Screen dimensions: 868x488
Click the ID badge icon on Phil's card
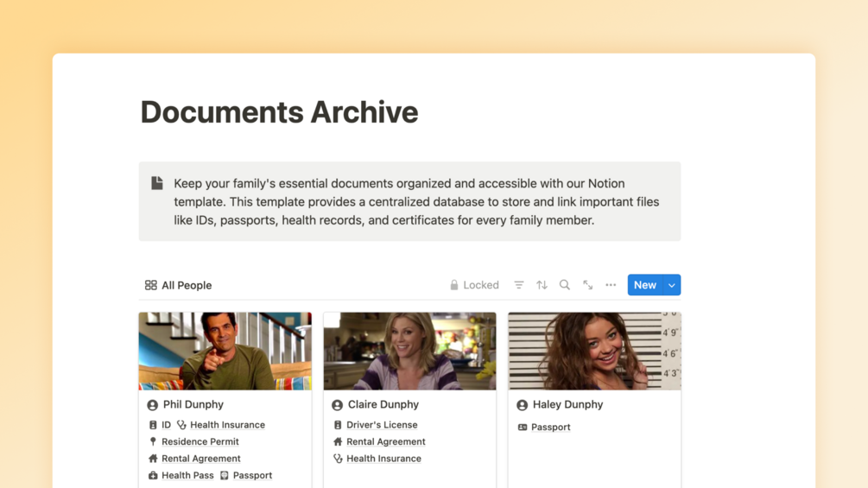153,425
